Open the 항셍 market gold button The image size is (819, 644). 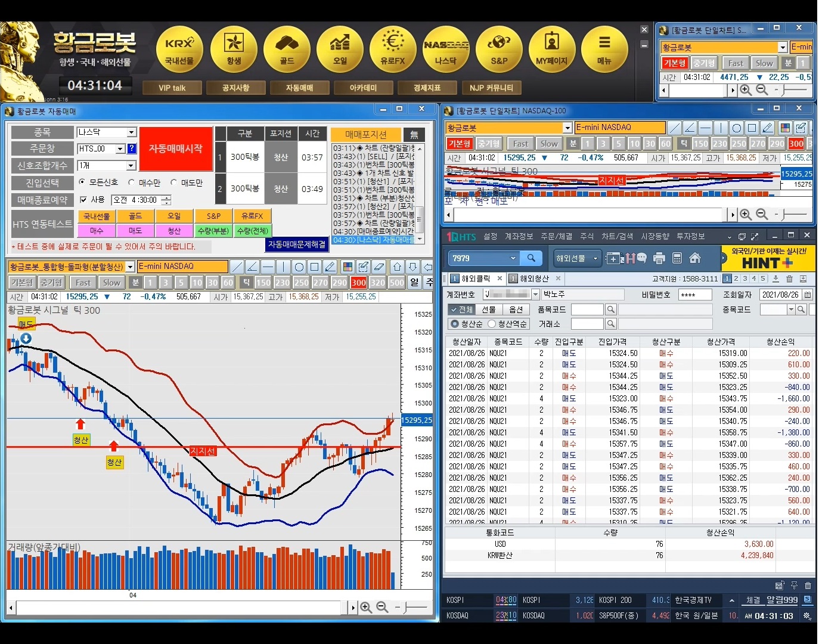pos(234,50)
